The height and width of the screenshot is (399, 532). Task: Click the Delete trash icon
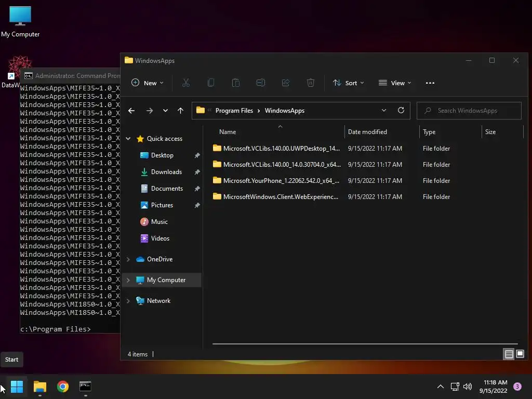(x=311, y=83)
